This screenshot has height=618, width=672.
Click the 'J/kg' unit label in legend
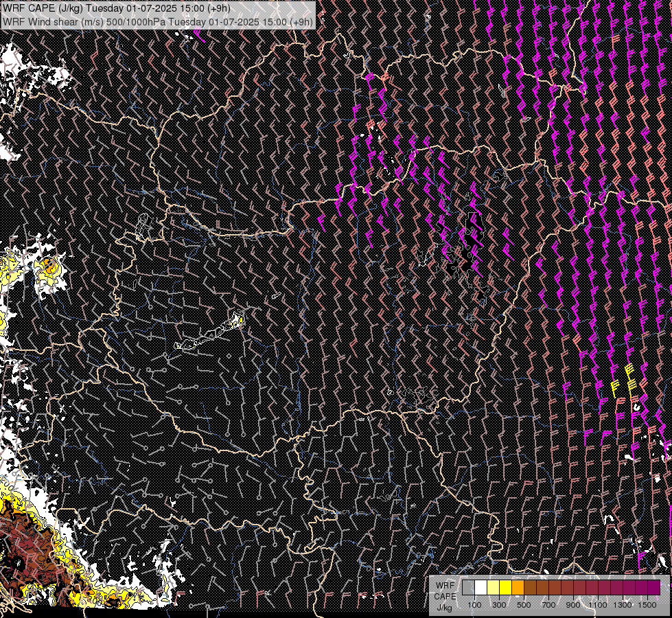click(x=444, y=608)
